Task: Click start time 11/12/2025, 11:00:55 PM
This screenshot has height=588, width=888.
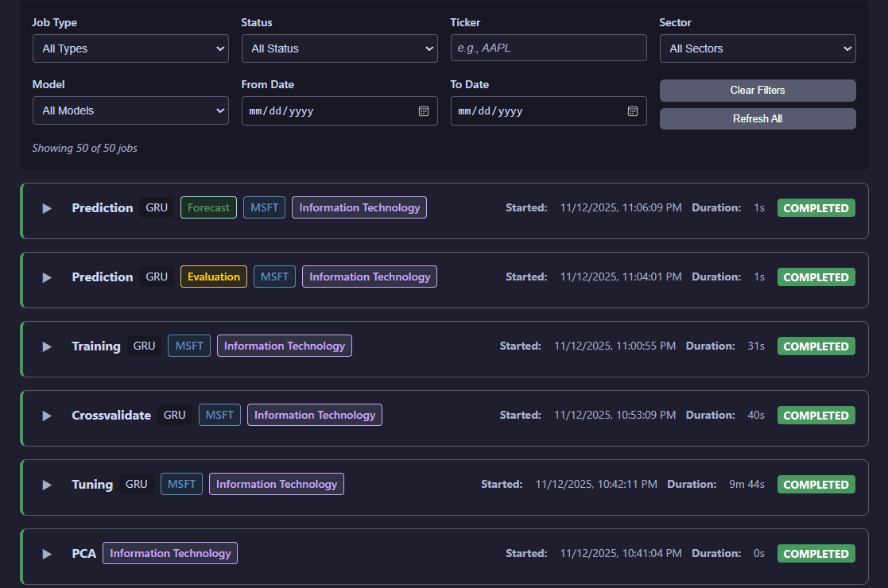Action: pos(615,346)
